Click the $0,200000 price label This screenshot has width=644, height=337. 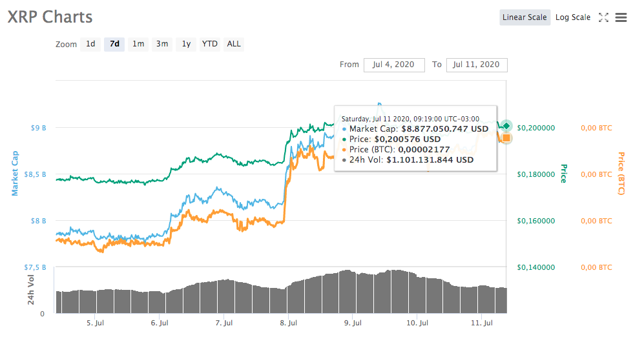point(536,128)
